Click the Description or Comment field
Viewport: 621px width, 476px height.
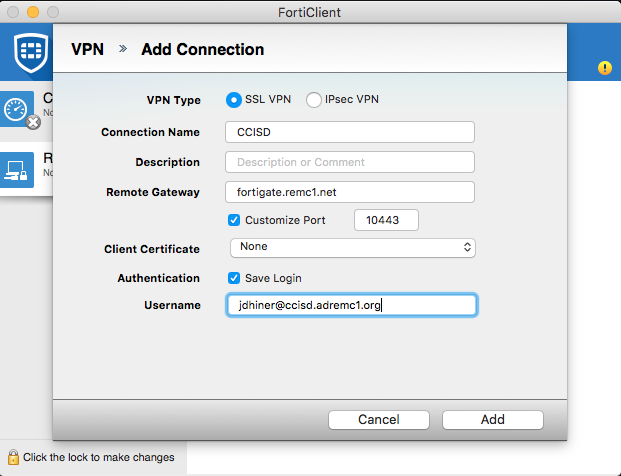pos(350,162)
